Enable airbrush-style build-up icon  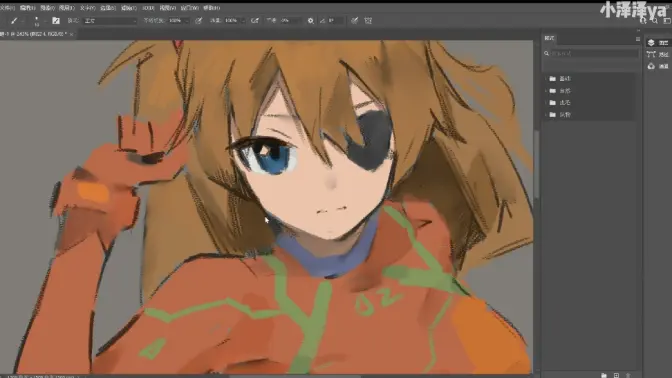coord(255,21)
